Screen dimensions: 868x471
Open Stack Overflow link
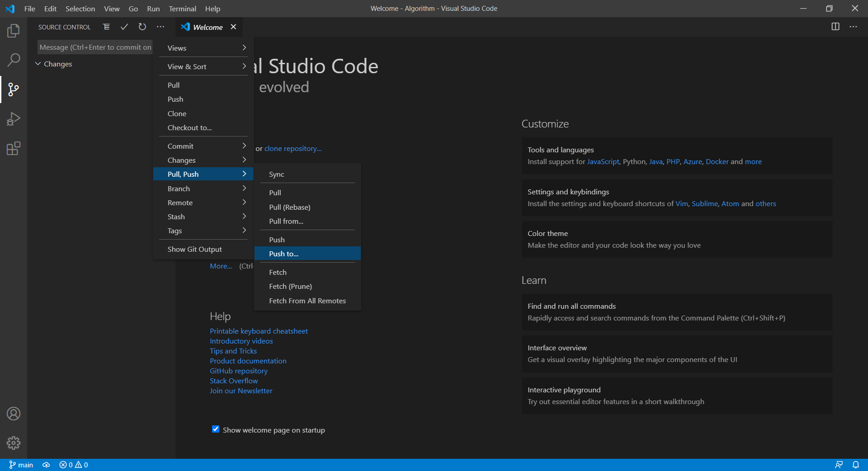tap(234, 381)
